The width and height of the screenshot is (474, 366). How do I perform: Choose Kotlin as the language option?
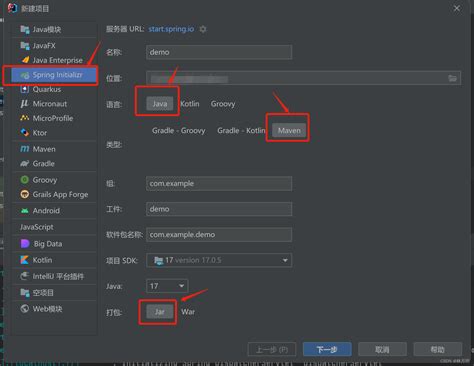(x=190, y=104)
